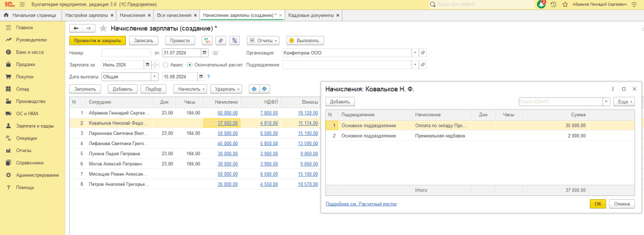Open the Отчеты dropdown button
The image size is (644, 235).
263,41
